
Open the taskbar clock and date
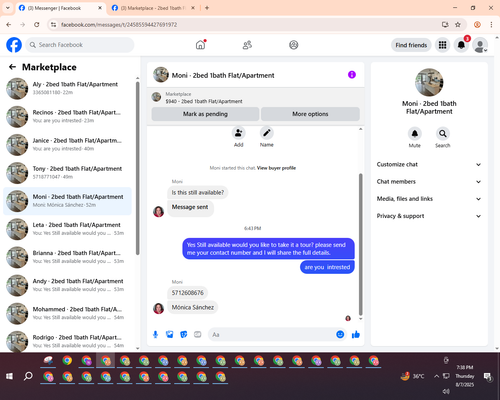click(465, 376)
